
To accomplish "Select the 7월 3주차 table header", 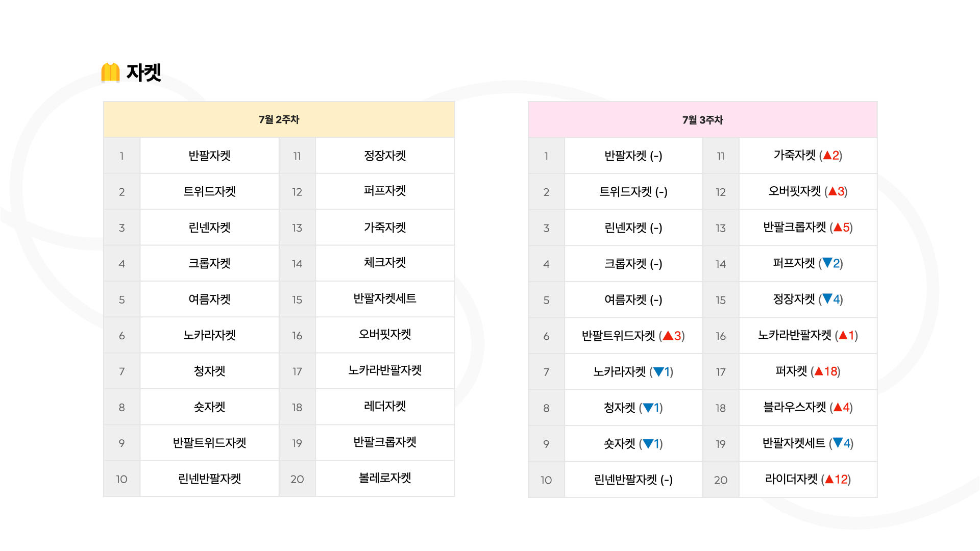I will (x=702, y=120).
